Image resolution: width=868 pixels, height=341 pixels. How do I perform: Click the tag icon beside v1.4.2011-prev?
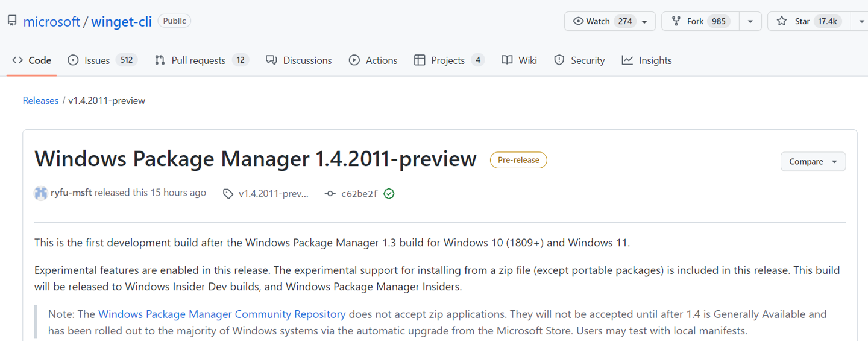pyautogui.click(x=228, y=194)
